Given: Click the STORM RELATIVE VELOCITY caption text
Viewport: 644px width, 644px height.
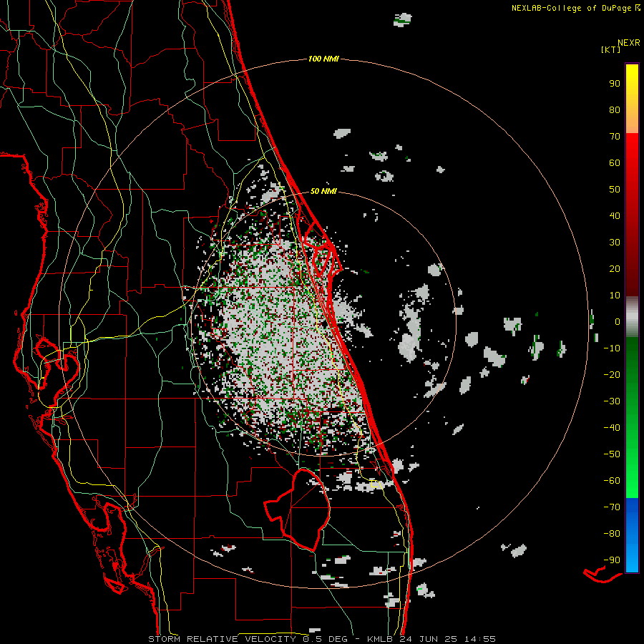Looking at the screenshot, I should 222,639.
